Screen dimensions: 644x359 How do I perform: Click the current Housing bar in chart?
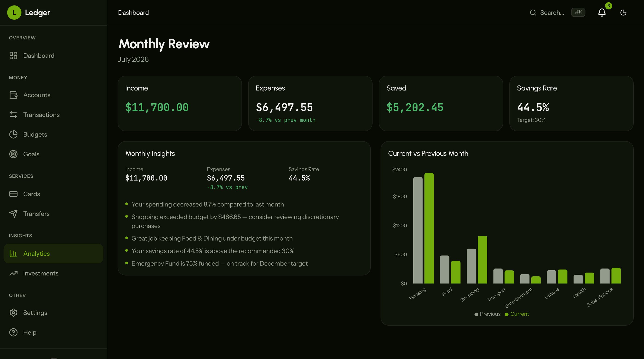(429, 228)
